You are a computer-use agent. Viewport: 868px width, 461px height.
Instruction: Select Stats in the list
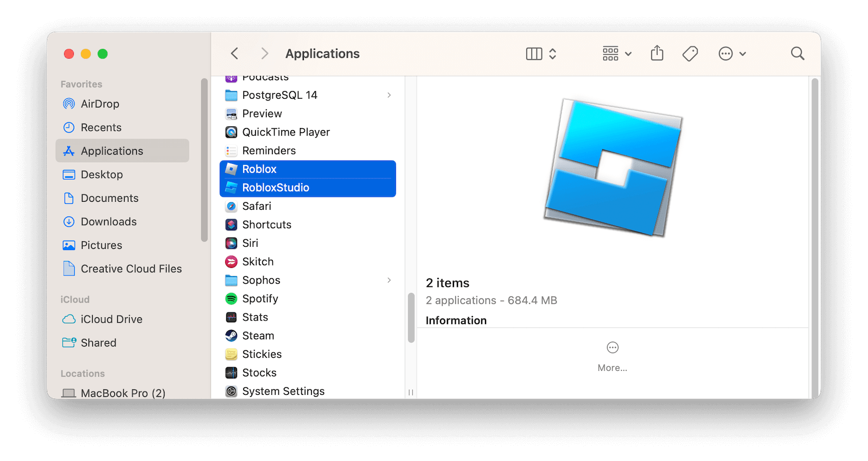click(308, 317)
